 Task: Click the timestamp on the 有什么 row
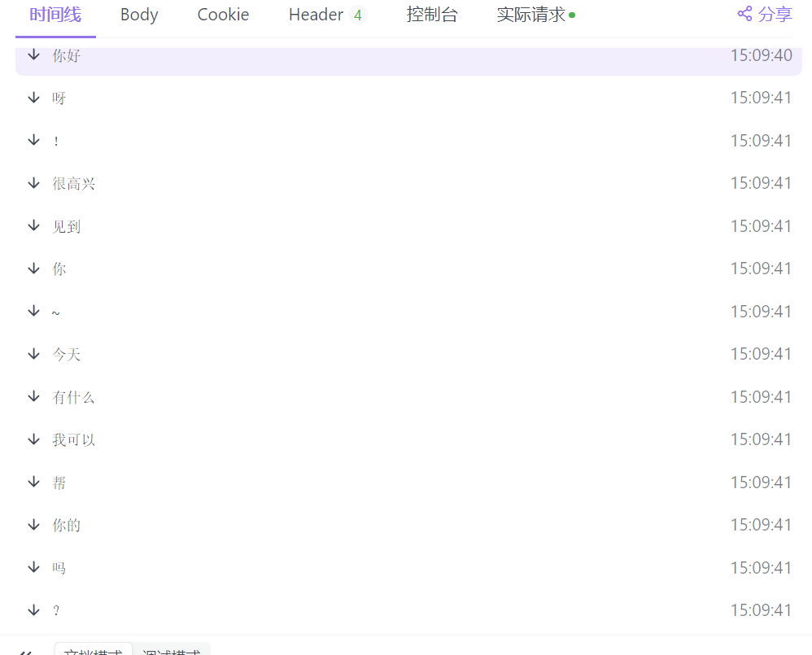[762, 396]
